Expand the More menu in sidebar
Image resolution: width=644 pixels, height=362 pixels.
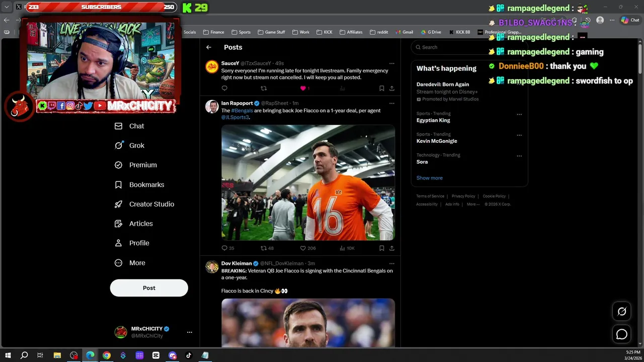130,263
